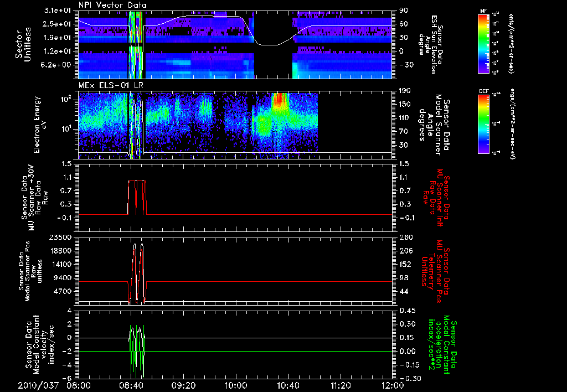Click the "12:00" time tick label
The height and width of the screenshot is (392, 567).
coord(393,385)
